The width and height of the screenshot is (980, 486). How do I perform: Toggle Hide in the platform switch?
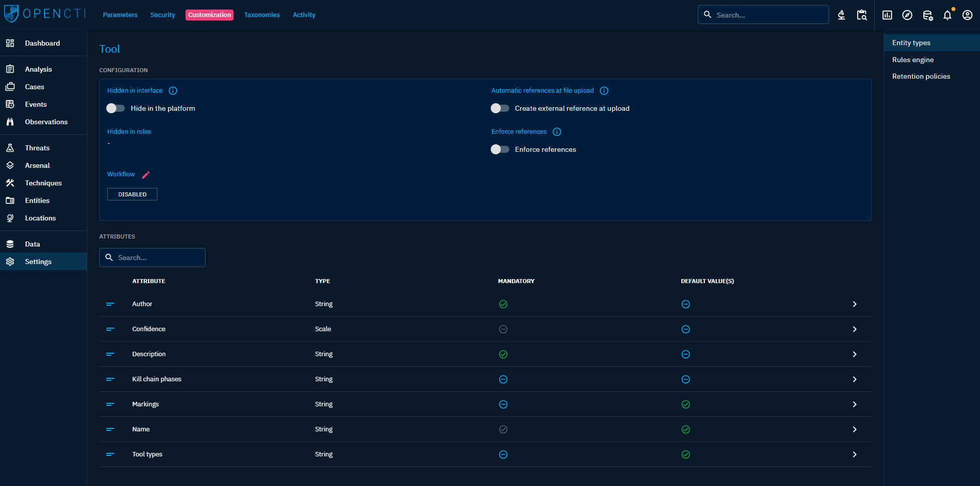[x=115, y=108]
